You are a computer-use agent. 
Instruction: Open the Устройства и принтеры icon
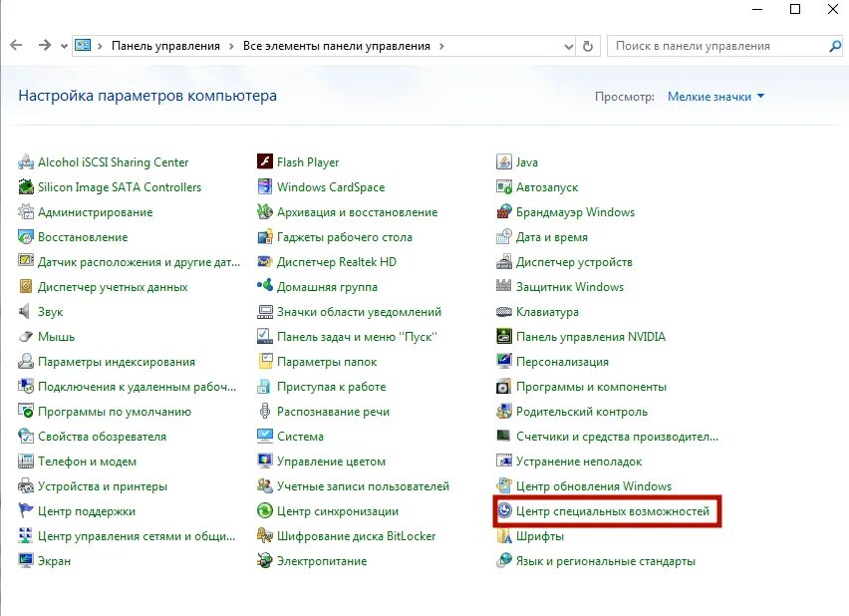26,486
